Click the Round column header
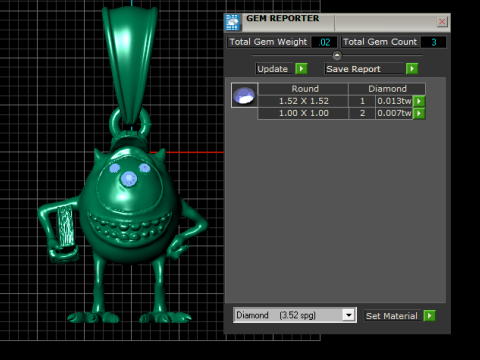The image size is (480, 360). [x=303, y=89]
